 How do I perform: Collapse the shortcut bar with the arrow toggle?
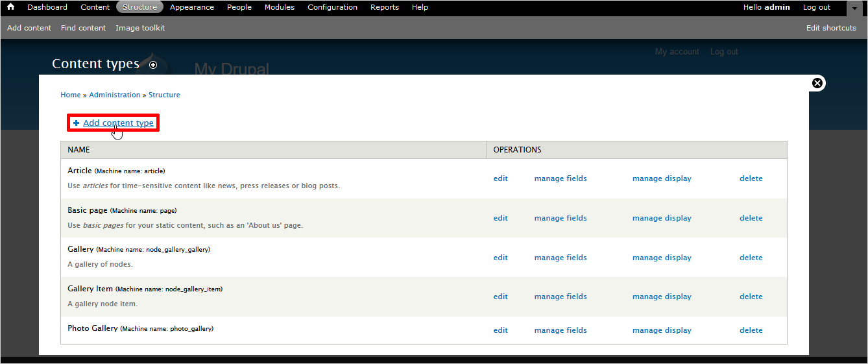856,8
